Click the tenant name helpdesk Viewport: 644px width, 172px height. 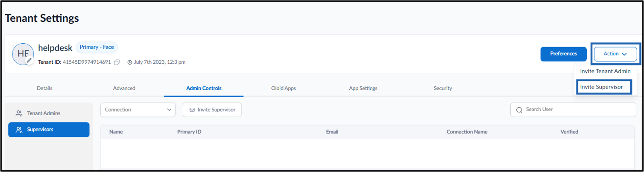(x=55, y=48)
